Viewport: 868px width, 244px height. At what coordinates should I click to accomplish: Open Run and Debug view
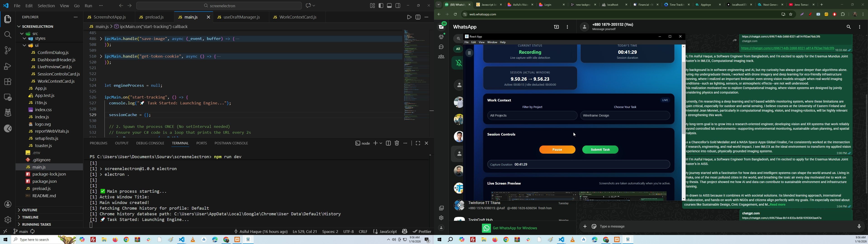7,66
